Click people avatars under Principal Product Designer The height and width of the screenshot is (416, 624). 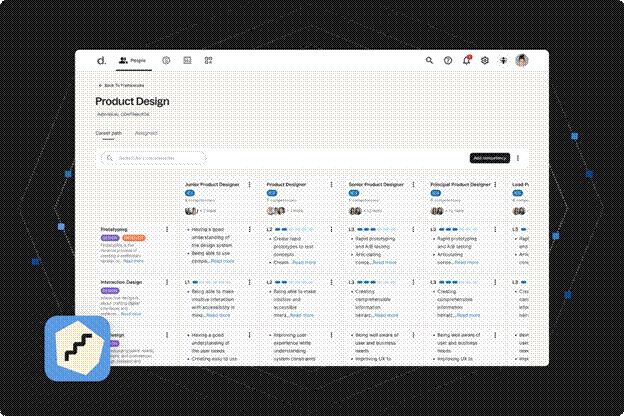[437, 211]
